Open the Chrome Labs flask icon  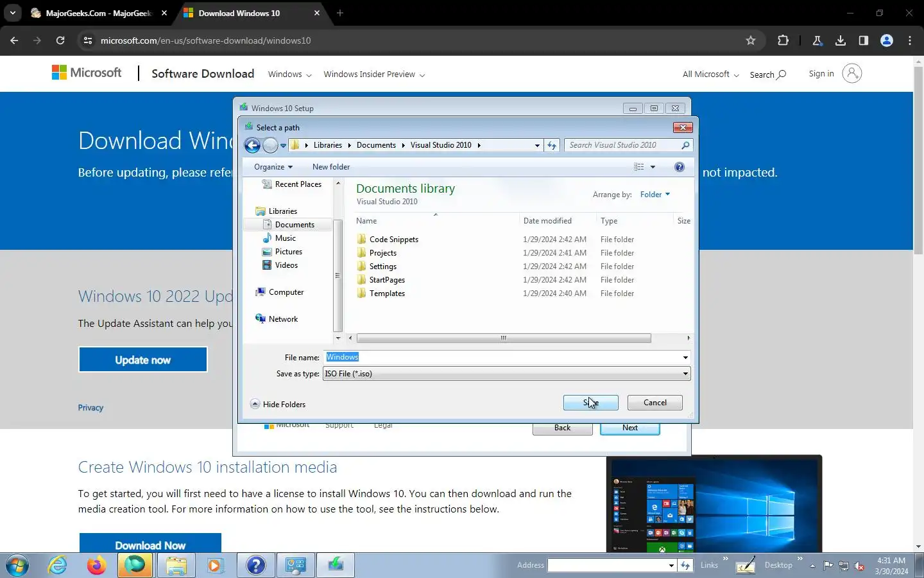coord(817,40)
